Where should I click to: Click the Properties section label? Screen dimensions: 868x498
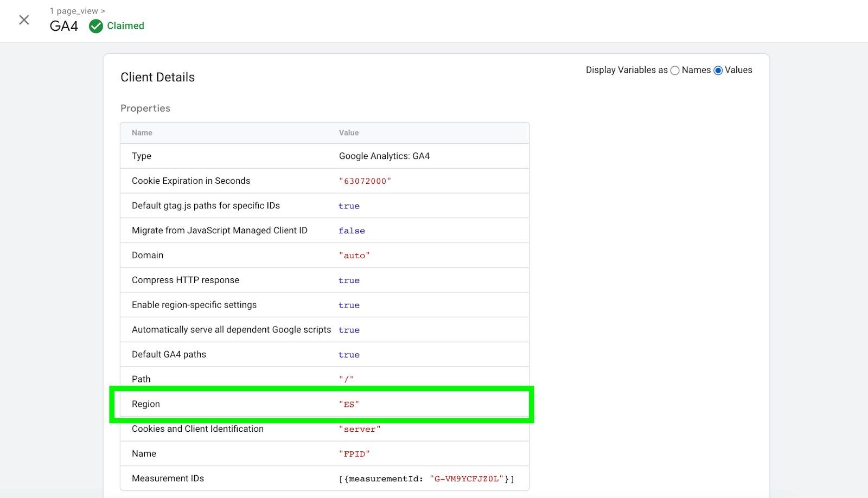click(145, 108)
